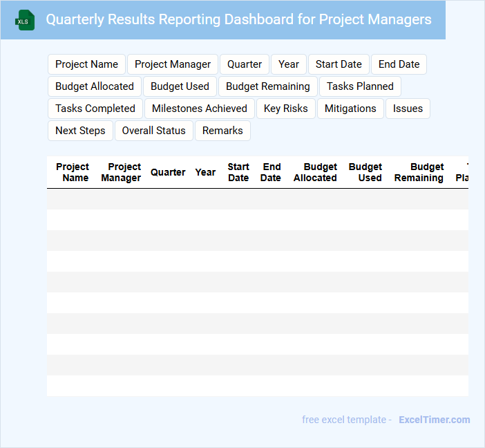This screenshot has height=448, width=485.
Task: Select the End Date tag button
Action: (x=399, y=64)
